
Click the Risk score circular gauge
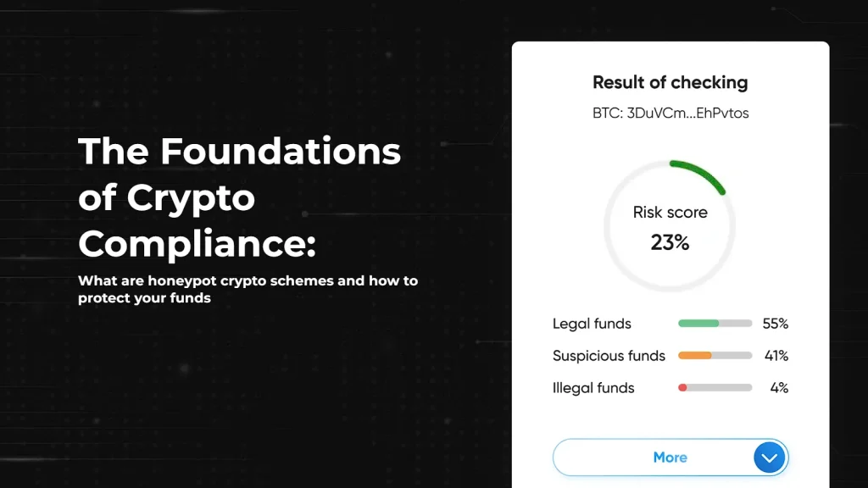[x=670, y=225]
